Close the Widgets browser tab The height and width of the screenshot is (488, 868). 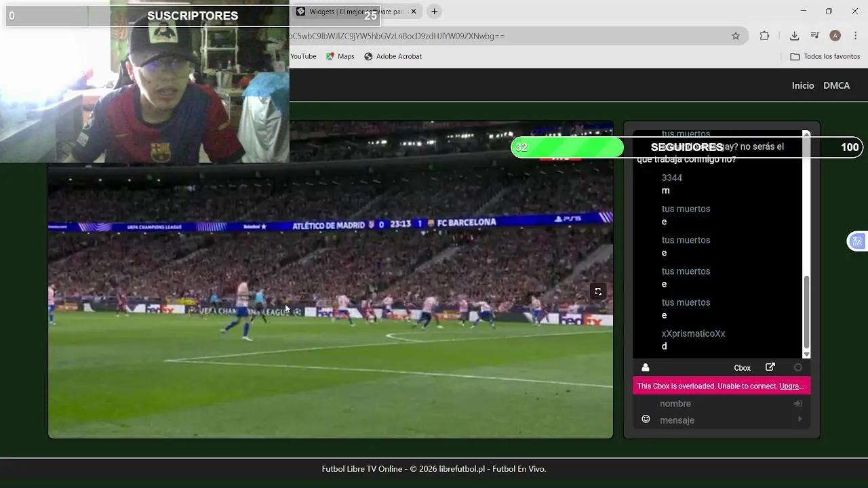tap(414, 12)
